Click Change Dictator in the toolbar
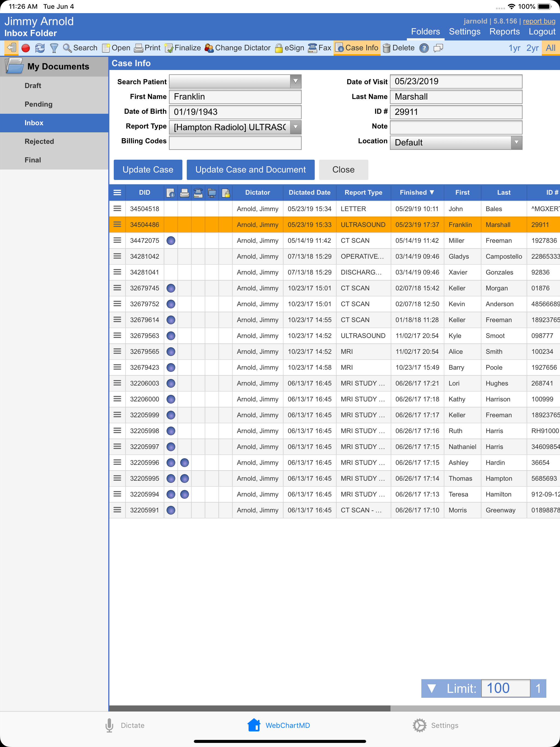The width and height of the screenshot is (560, 747). pos(237,48)
